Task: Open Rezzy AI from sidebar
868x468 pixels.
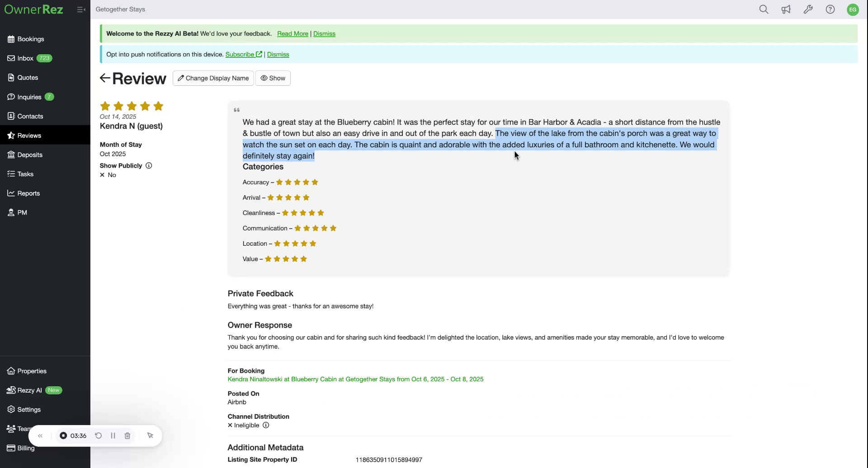Action: pos(29,390)
